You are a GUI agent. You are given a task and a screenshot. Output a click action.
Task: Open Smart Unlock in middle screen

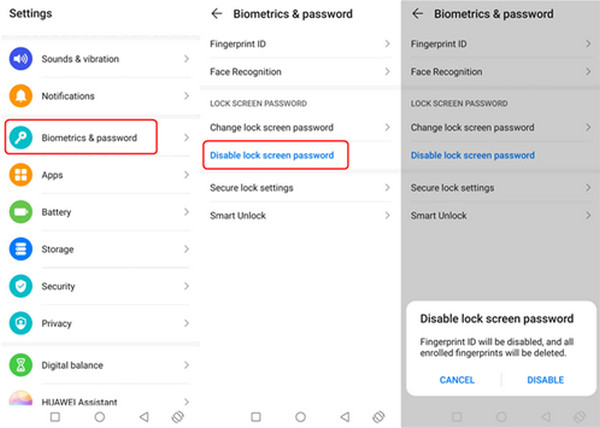pyautogui.click(x=300, y=216)
